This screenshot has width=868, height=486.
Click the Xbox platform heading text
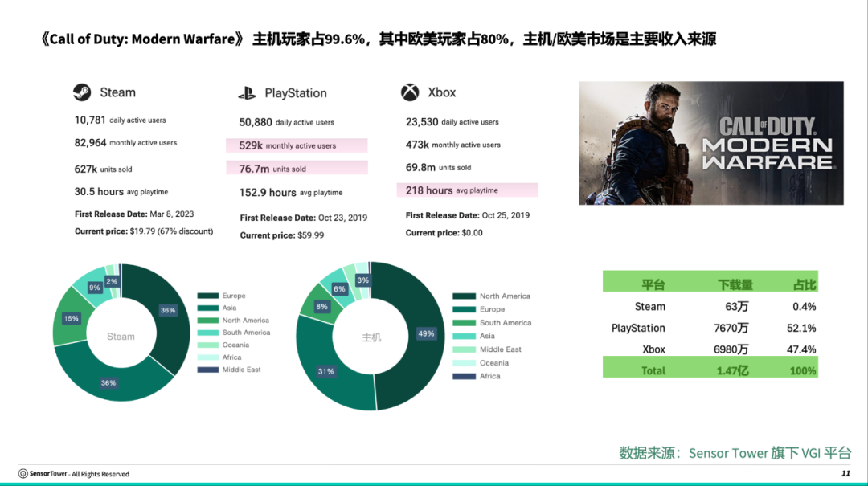click(x=442, y=92)
